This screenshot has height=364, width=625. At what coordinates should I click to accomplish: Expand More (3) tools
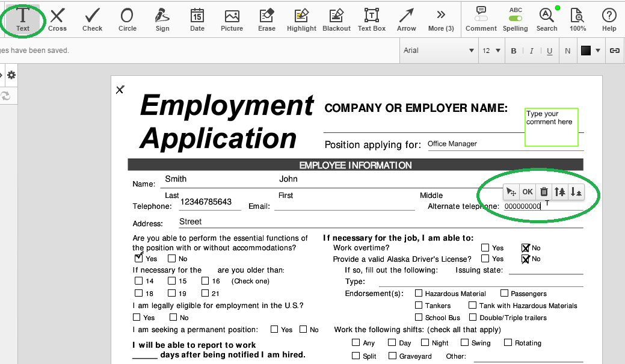coord(441,19)
